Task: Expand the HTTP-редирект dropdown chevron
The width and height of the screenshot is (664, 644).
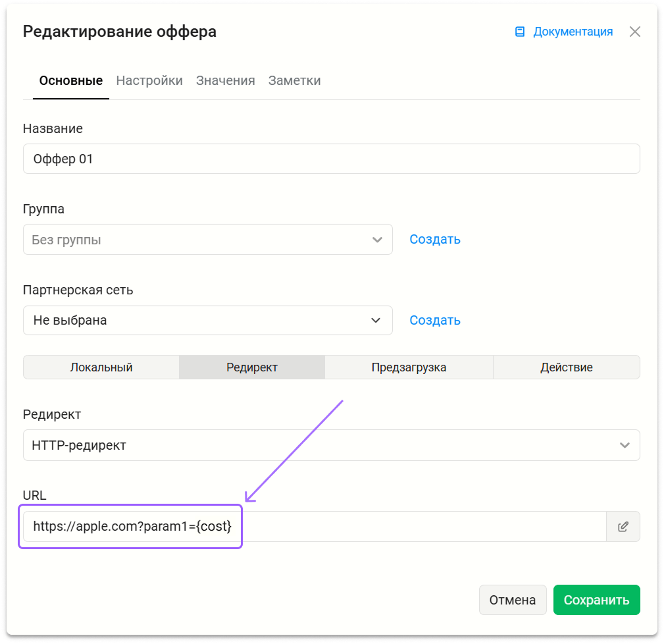Action: (x=625, y=445)
